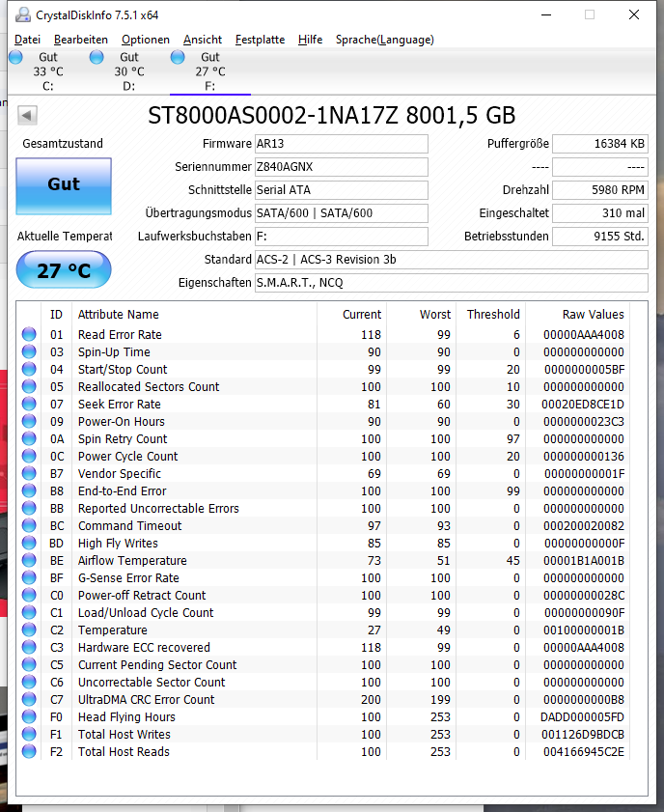Click the Laufwerksbuchstaben field F:

click(341, 237)
